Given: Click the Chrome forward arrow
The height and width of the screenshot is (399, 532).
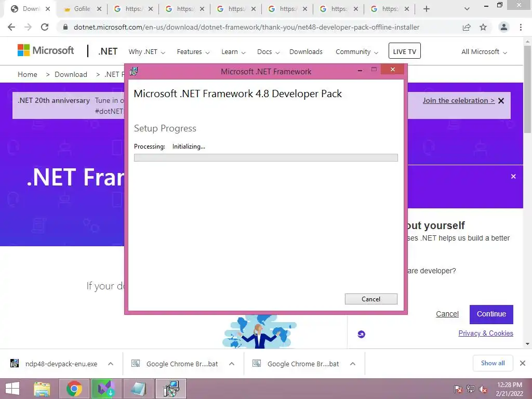Looking at the screenshot, I should coord(28,27).
